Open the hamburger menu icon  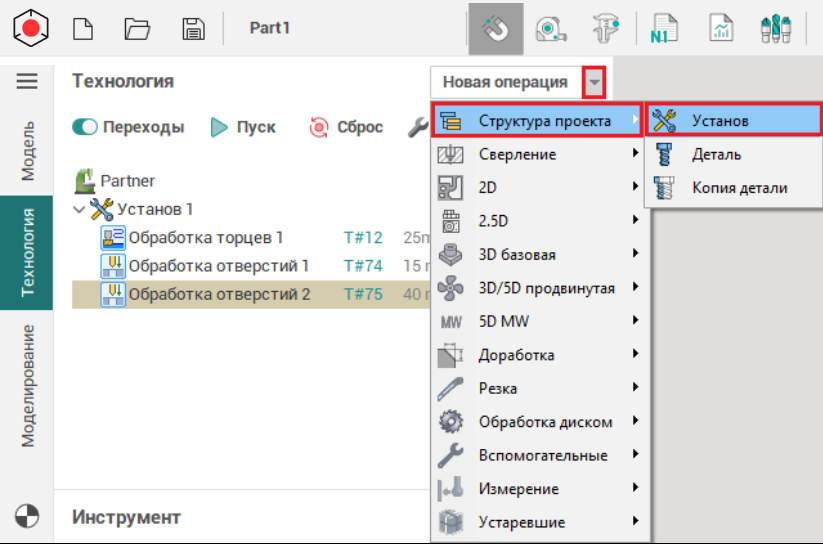pyautogui.click(x=27, y=81)
